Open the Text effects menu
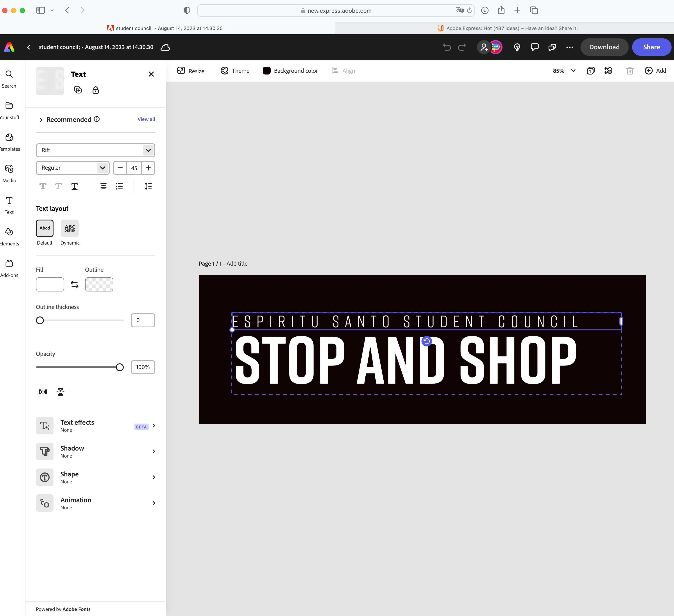 (x=96, y=426)
